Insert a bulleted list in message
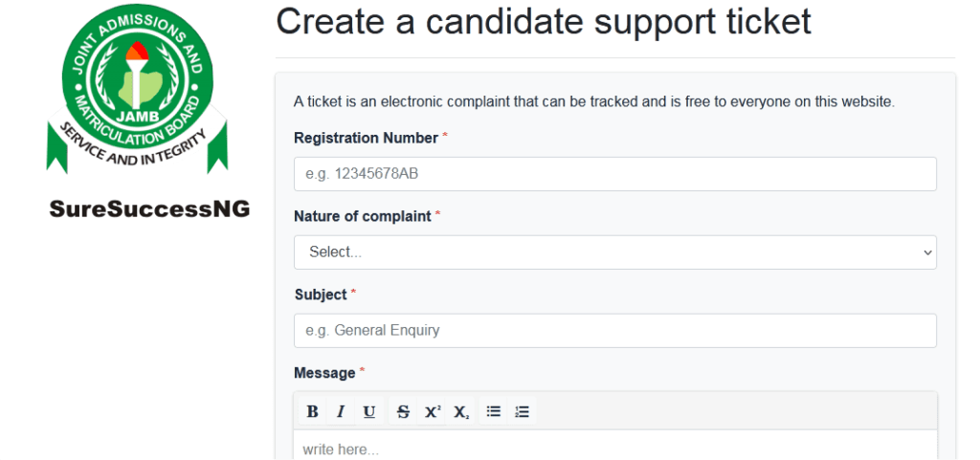980x460 pixels. point(494,412)
